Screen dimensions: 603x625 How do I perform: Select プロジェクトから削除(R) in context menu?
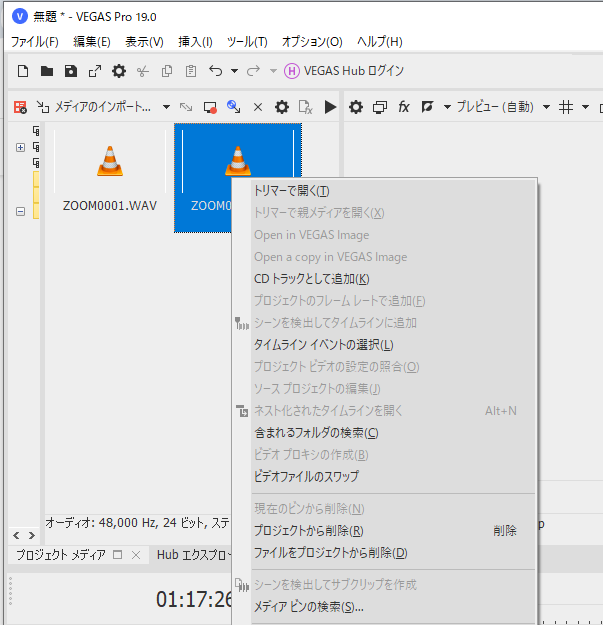308,531
